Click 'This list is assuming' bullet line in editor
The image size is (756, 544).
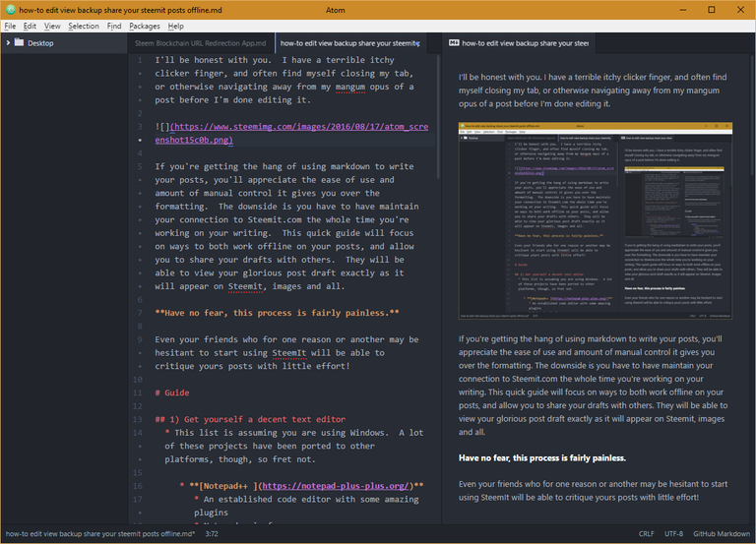pyautogui.click(x=294, y=447)
